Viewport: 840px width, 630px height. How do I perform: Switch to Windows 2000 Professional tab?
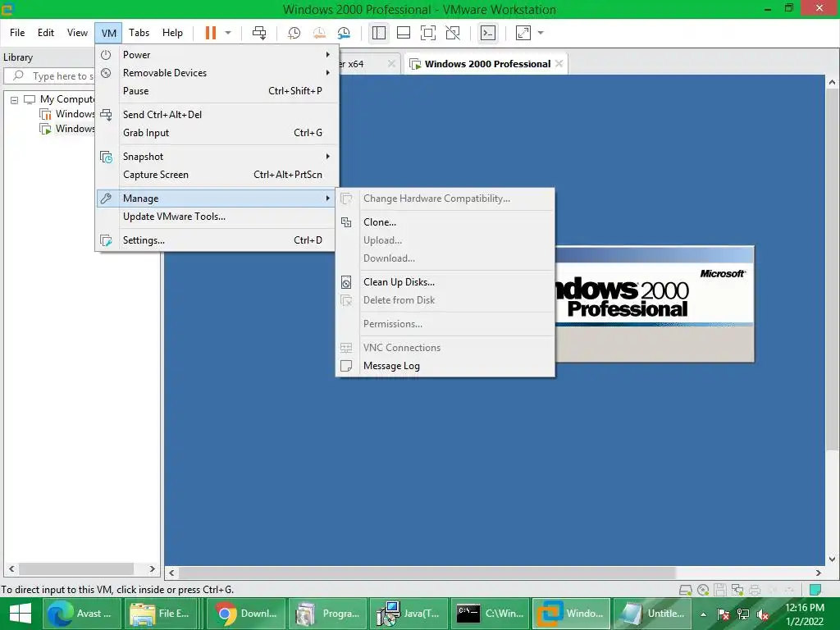coord(487,64)
